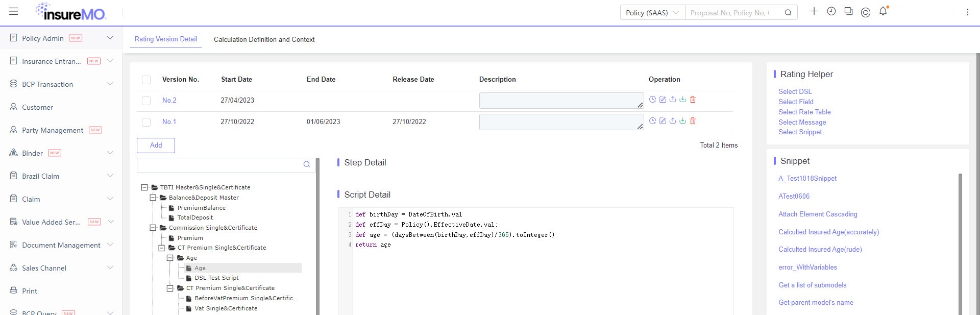Delete version No.2 with the trash icon
Viewport: 980px width, 315px height.
693,100
